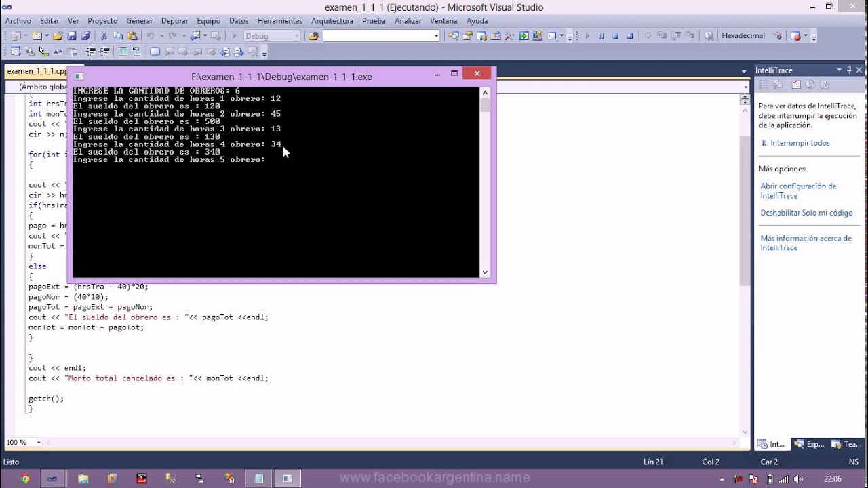The height and width of the screenshot is (488, 868).
Task: Open the search combo box dropdown arrow
Action: (x=436, y=36)
